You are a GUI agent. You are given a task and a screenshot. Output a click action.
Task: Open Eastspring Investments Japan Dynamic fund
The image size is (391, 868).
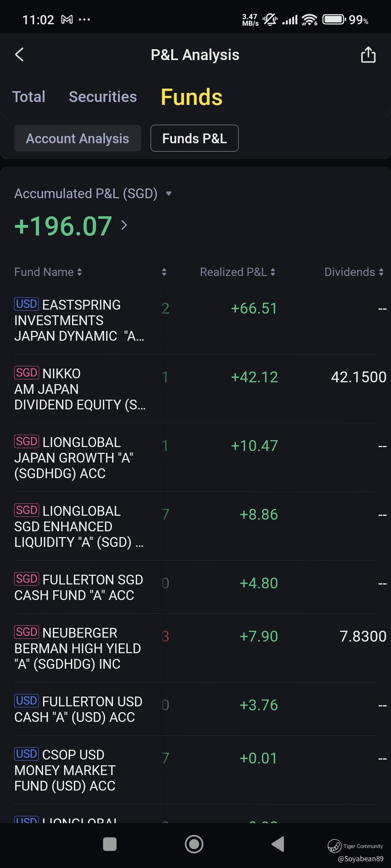click(80, 320)
